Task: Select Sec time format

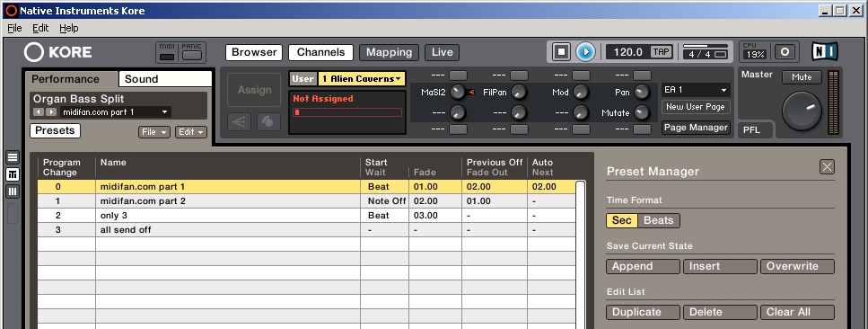Action: coord(622,220)
